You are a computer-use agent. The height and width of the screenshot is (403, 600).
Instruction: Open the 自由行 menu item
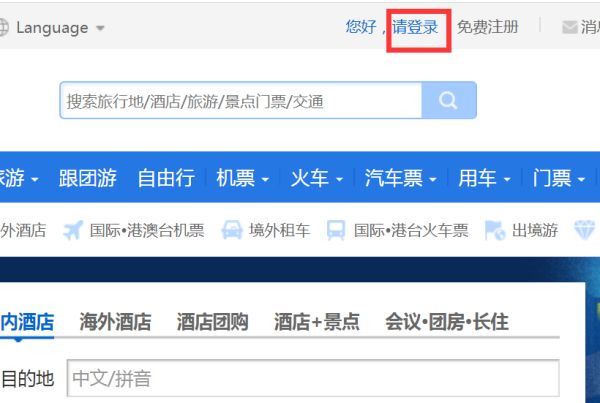166,179
